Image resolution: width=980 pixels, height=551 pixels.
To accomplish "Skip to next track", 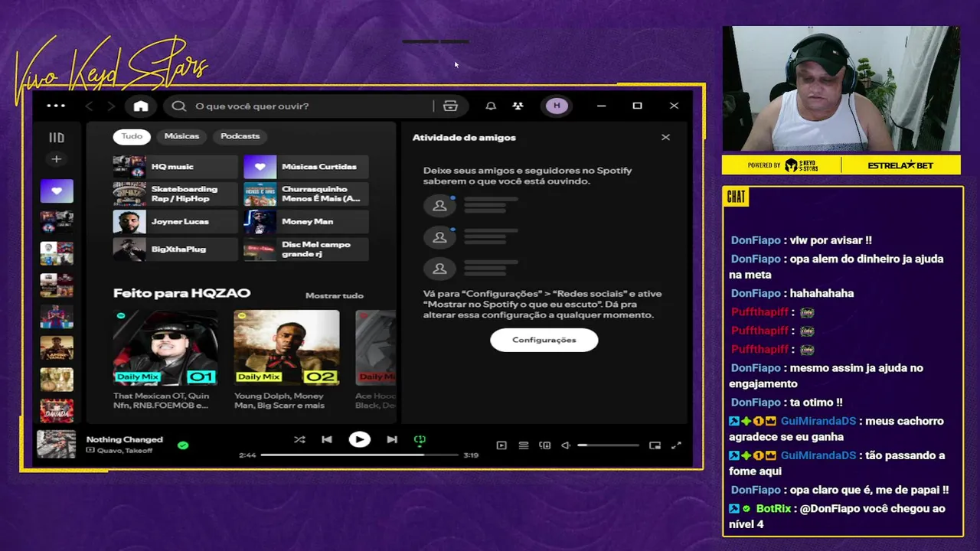I will (392, 439).
